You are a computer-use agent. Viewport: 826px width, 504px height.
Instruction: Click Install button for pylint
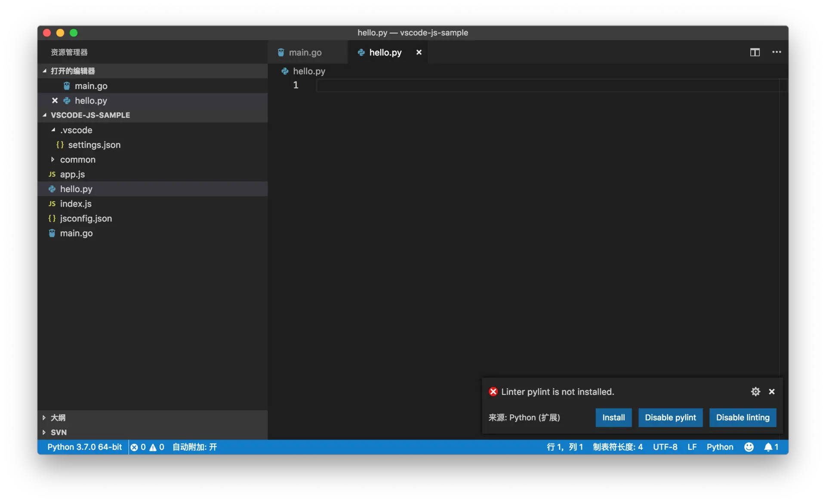click(x=613, y=417)
